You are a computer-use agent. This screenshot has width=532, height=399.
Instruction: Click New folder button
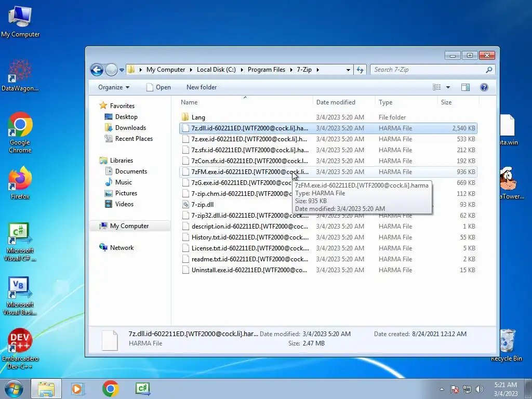[x=202, y=87]
